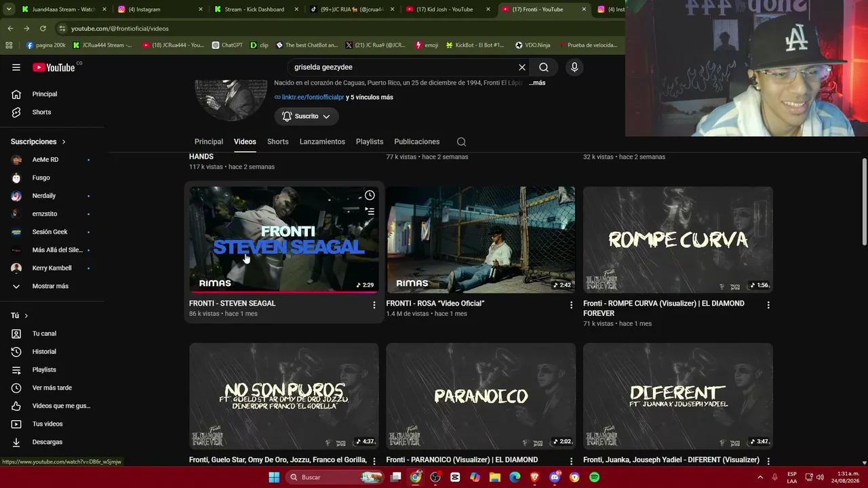This screenshot has width=868, height=488.
Task: Start voice search with the microphone
Action: [574, 67]
